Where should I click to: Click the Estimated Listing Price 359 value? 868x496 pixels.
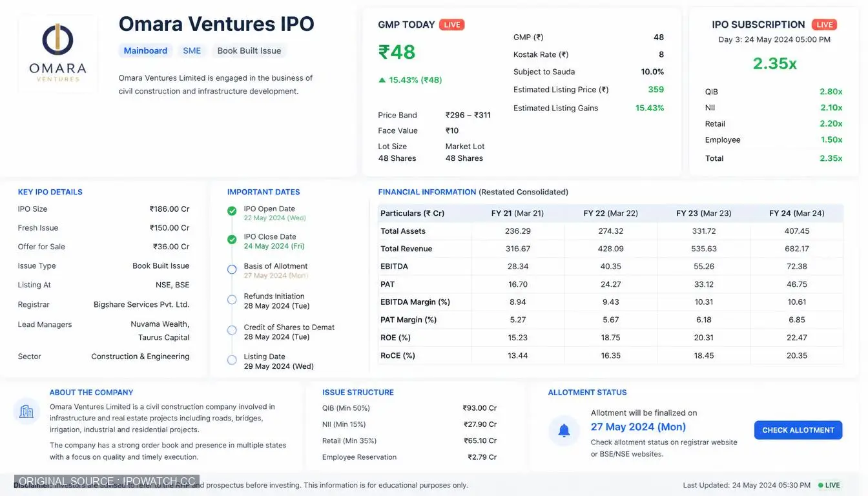[656, 90]
